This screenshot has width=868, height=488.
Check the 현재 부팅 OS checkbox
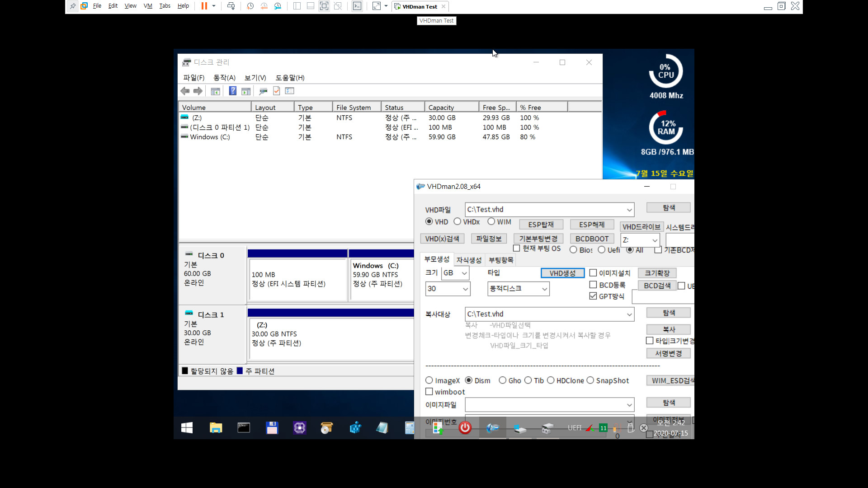pos(517,248)
